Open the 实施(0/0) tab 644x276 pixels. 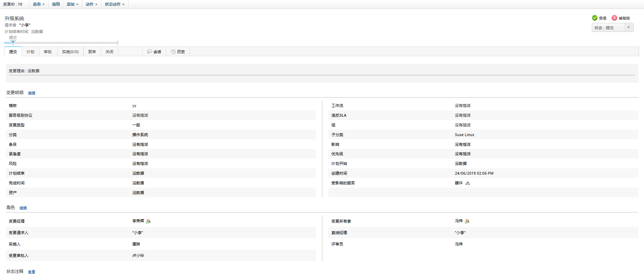(x=70, y=52)
